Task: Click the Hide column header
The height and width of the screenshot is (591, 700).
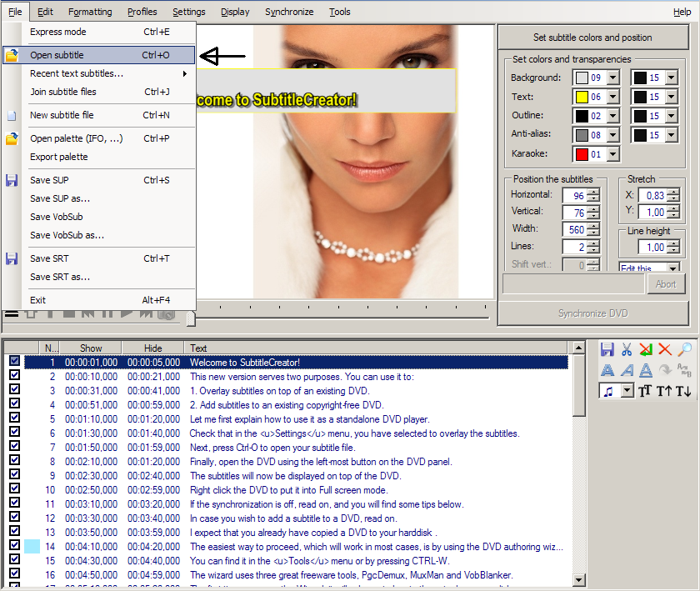Action: (152, 348)
